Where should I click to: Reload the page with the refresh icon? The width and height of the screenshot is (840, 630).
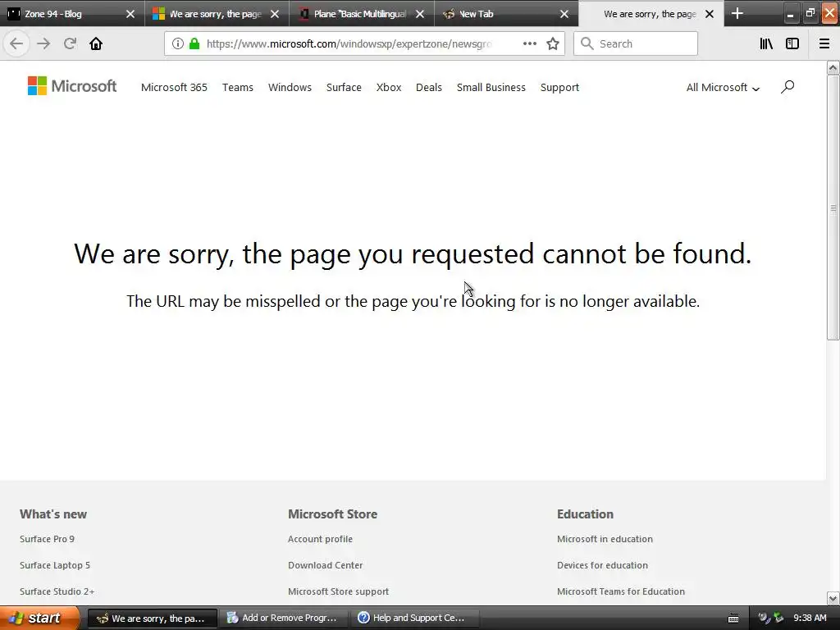70,43
